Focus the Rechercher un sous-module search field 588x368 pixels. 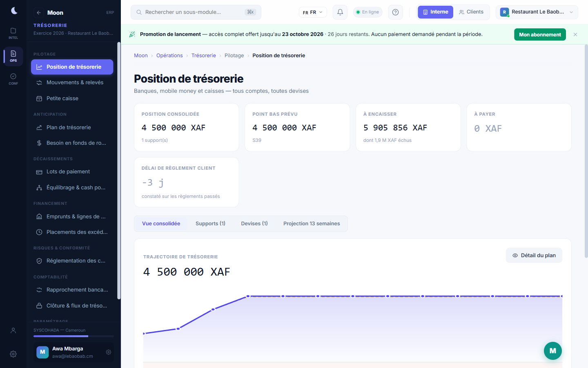tap(196, 12)
